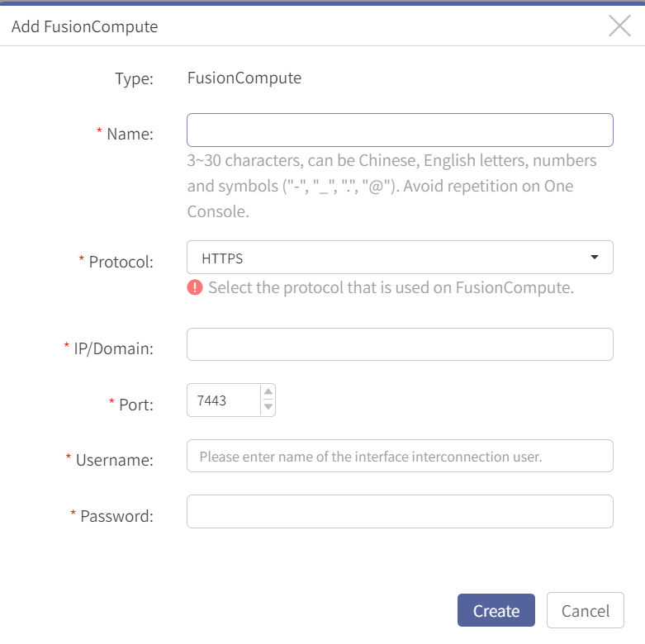Focus the Name input field

click(400, 130)
